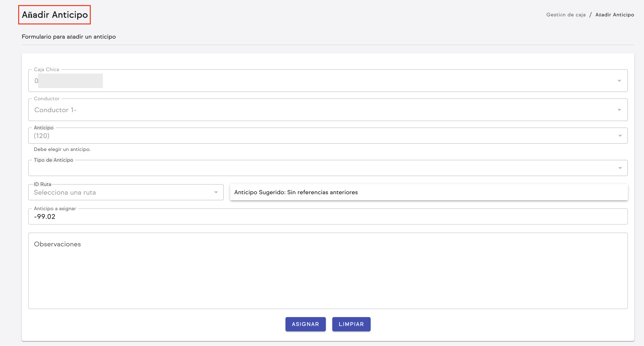Open Gestión de caja breadcrumb link

(566, 15)
